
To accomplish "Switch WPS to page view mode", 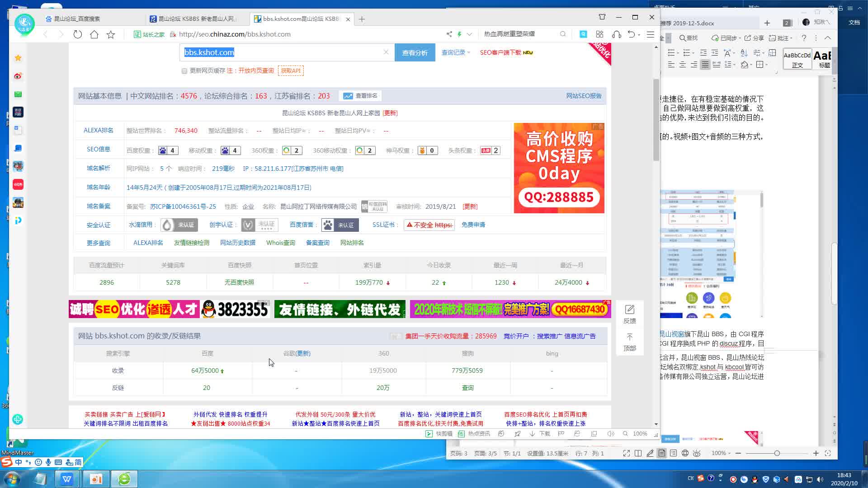I will point(662,453).
